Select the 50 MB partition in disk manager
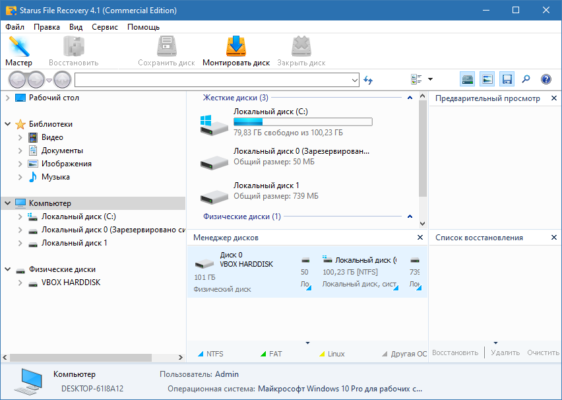Viewport: 562px width, 400px height. click(x=305, y=272)
